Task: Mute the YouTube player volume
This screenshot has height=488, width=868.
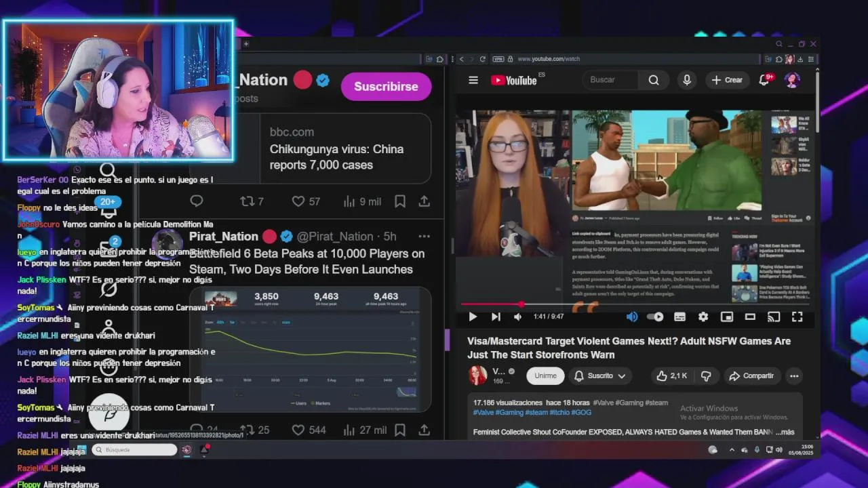Action: click(518, 317)
